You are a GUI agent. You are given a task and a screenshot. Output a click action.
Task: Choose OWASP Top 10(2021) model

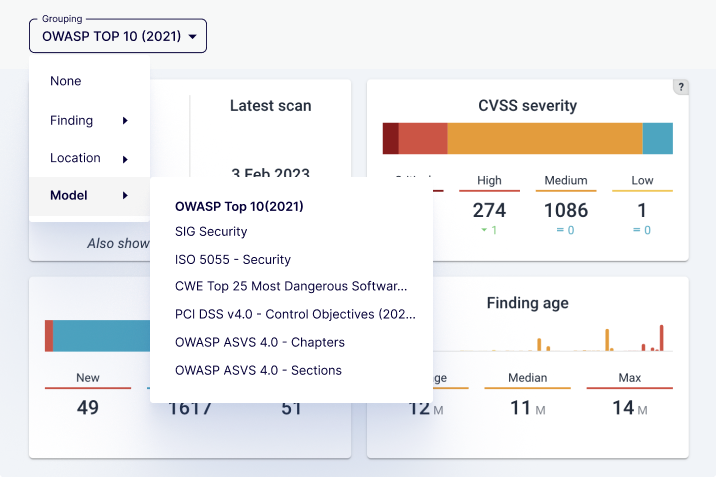(239, 206)
